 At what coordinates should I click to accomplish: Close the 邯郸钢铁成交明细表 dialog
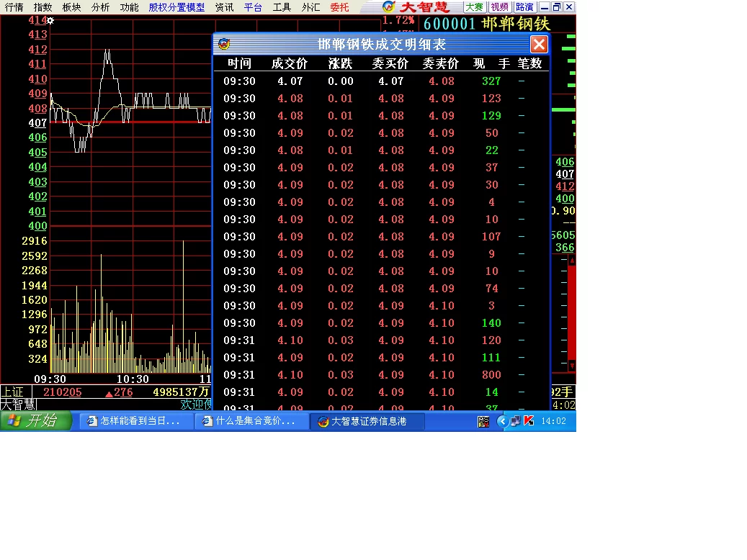pos(539,45)
